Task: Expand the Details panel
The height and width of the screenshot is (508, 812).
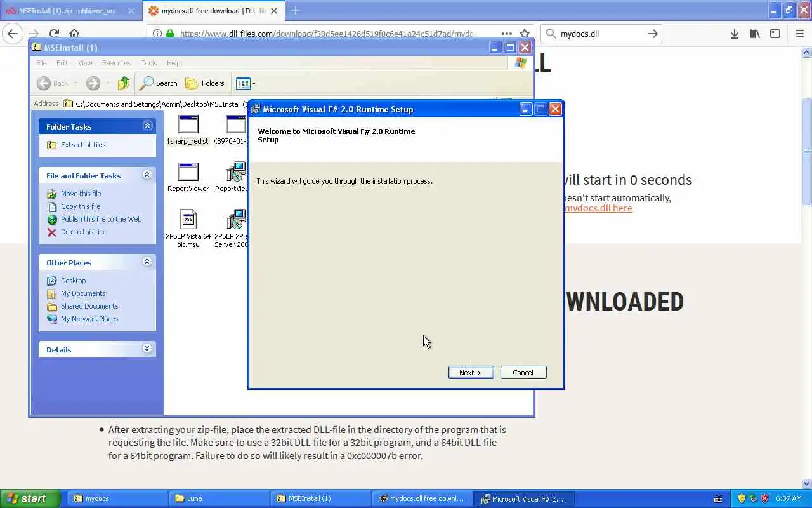Action: tap(147, 349)
